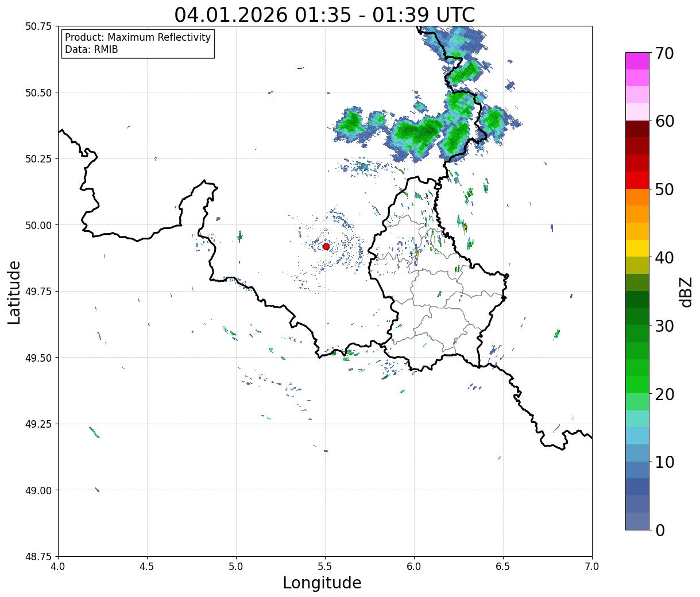The width and height of the screenshot is (700, 597).
Task: Click the 6.0 longitude tick label
Action: [414, 567]
